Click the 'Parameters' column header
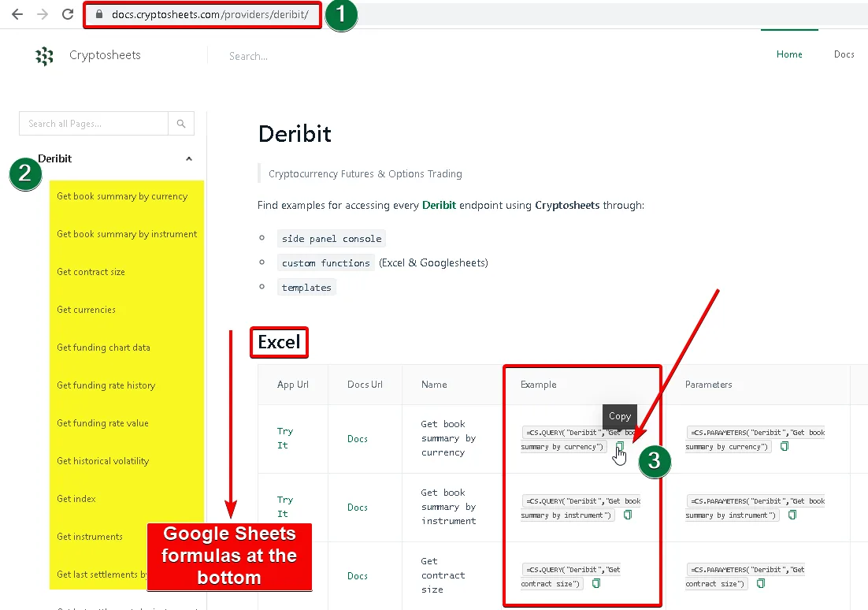This screenshot has width=868, height=610. coord(709,385)
